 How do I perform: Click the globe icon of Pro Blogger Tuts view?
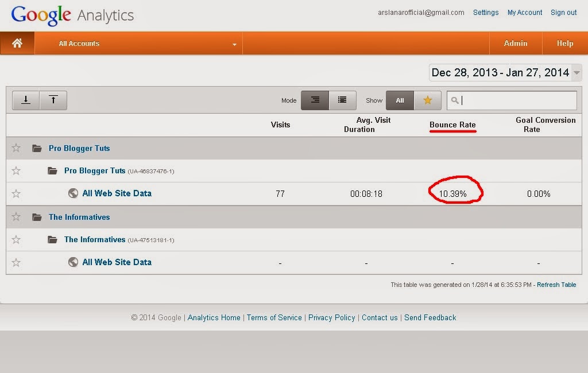[73, 193]
